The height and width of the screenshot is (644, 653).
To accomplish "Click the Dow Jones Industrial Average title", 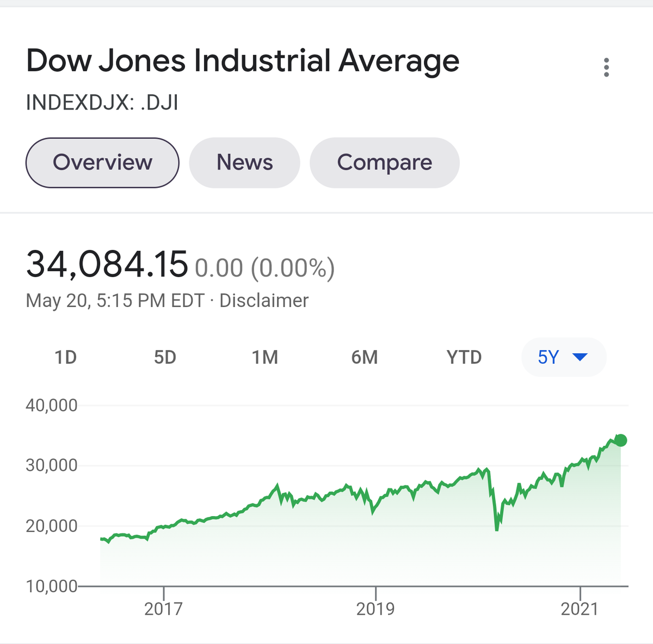I will 243,60.
